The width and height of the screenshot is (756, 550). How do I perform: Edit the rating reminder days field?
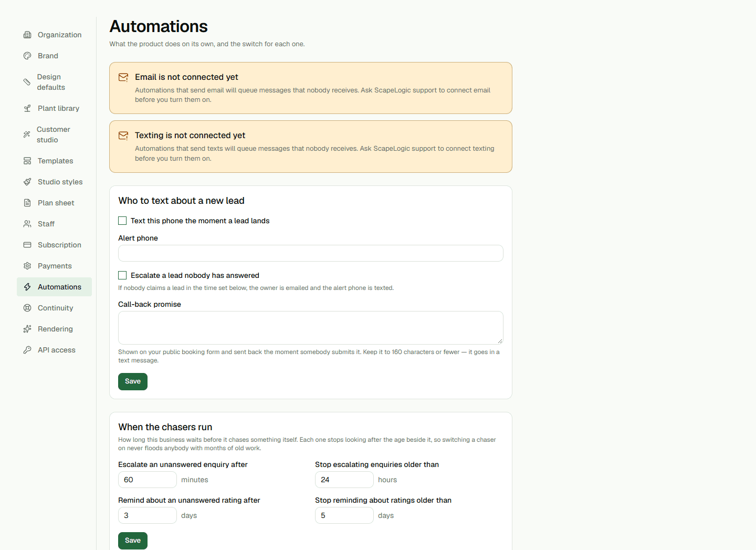[x=148, y=515]
